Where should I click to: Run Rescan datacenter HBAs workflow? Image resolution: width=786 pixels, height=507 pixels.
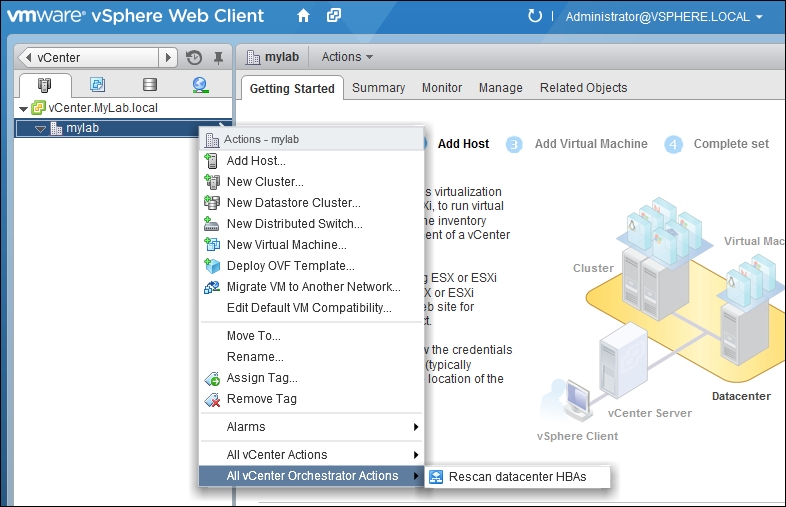[518, 477]
